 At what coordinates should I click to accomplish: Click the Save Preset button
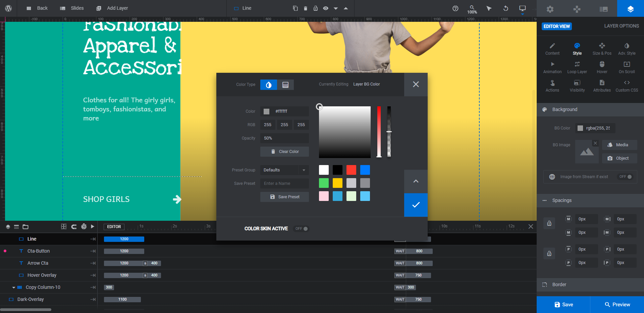click(x=284, y=197)
